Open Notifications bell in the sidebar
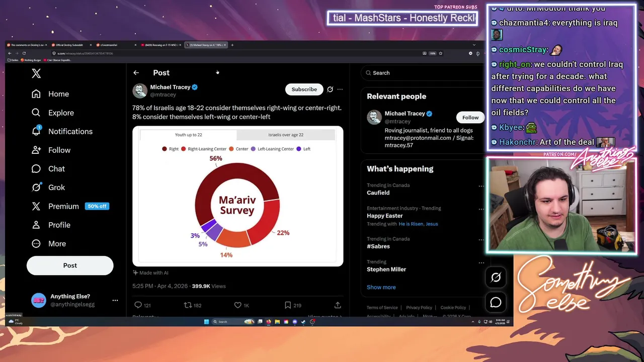 (62, 131)
